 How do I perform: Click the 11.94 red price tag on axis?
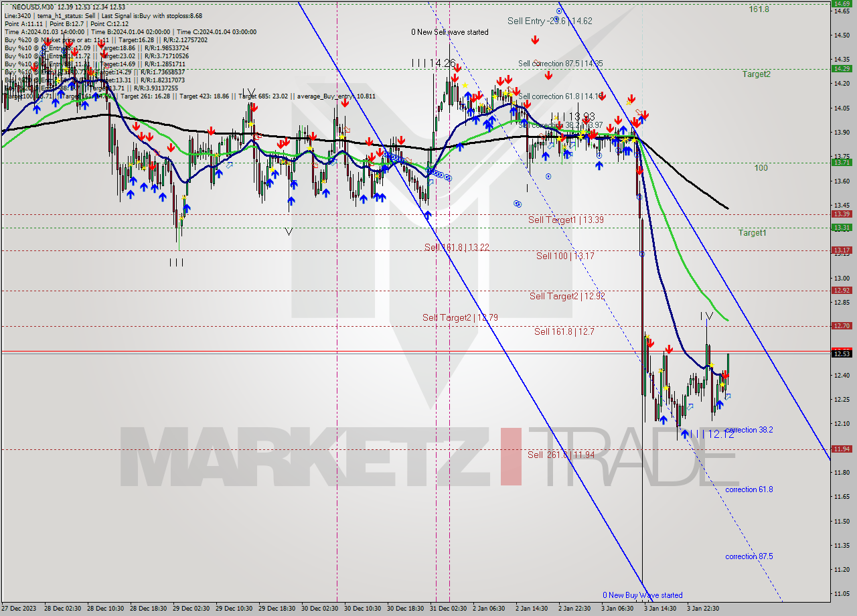click(841, 449)
